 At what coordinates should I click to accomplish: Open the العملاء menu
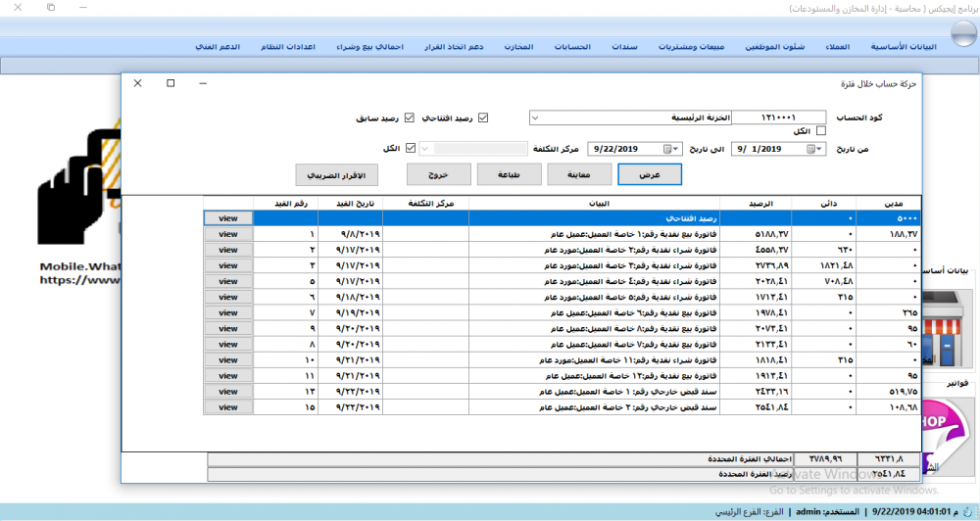pyautogui.click(x=838, y=47)
